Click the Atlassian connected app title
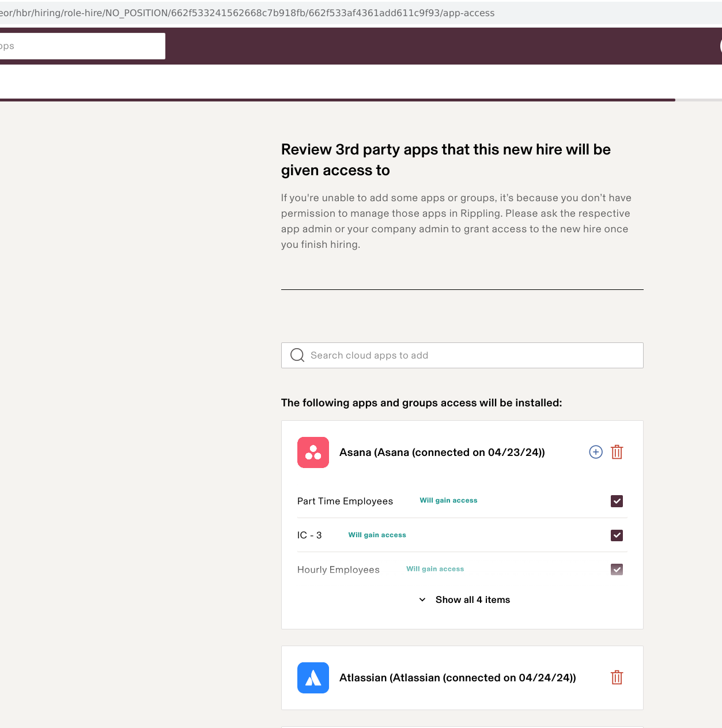 pos(458,678)
